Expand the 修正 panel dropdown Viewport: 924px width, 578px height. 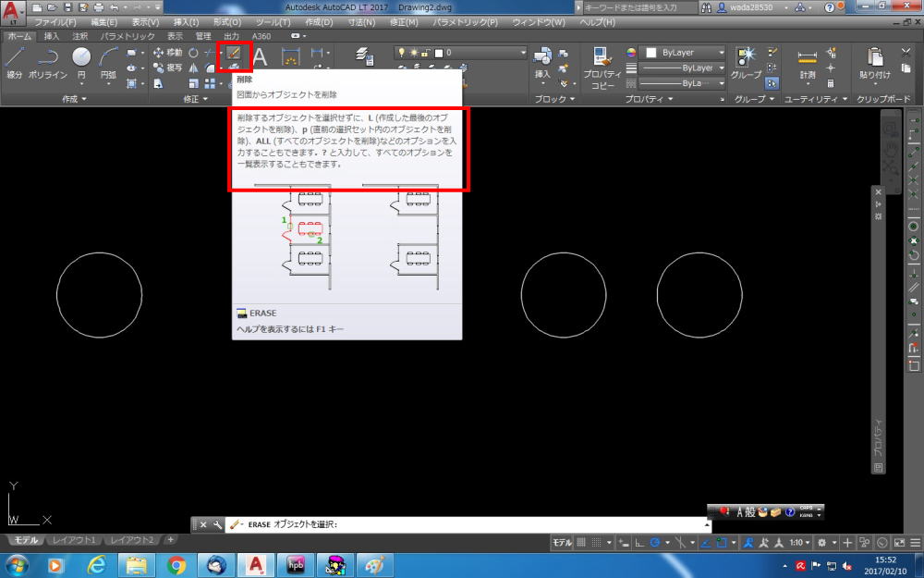(x=196, y=99)
